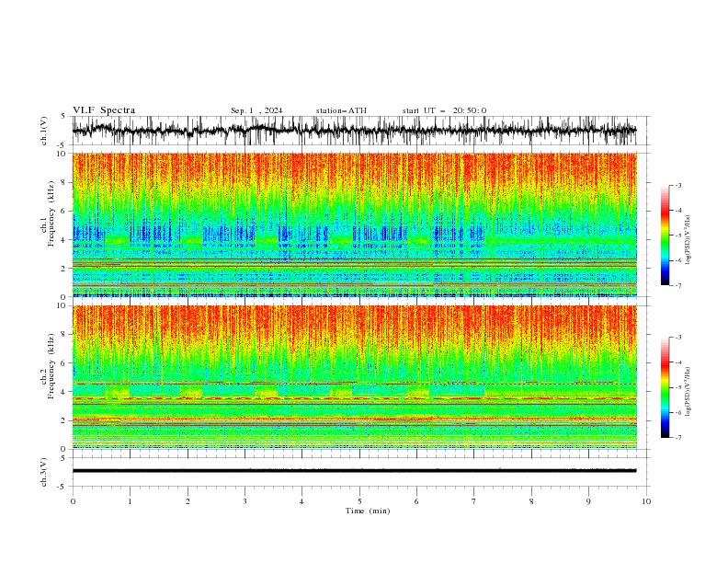Select the date text "Sep. 1 , 2024"
Screen dimensions: 728x563
pyautogui.click(x=256, y=110)
